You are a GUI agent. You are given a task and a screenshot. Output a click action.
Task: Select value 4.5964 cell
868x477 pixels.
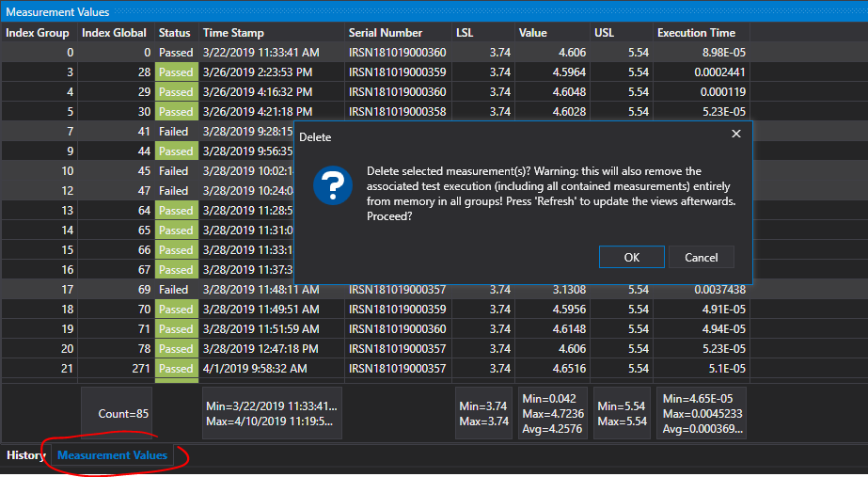pos(552,72)
